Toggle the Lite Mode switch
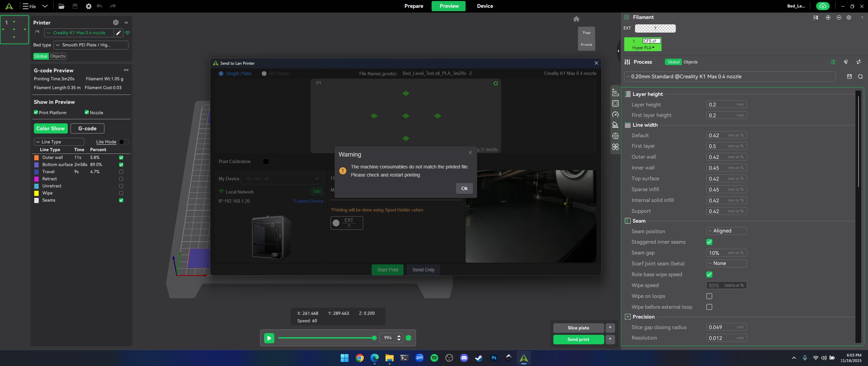Viewport: 868px width, 366px height. click(x=123, y=142)
